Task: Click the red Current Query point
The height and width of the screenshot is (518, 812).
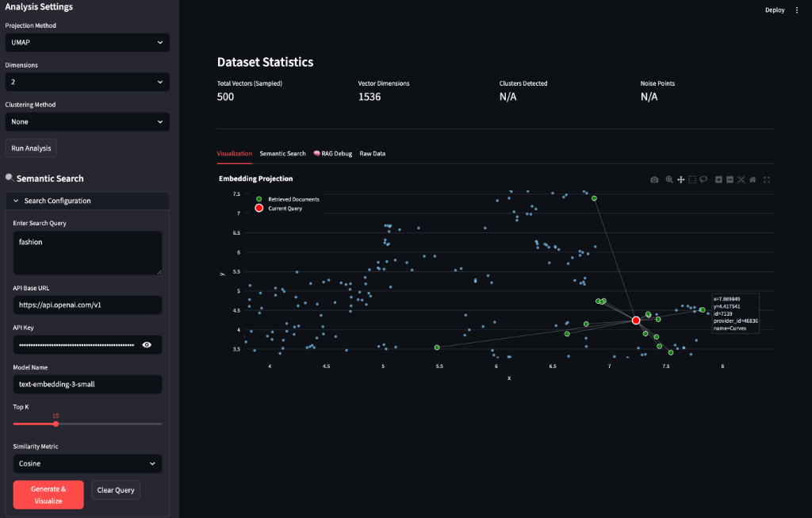Action: tap(636, 320)
